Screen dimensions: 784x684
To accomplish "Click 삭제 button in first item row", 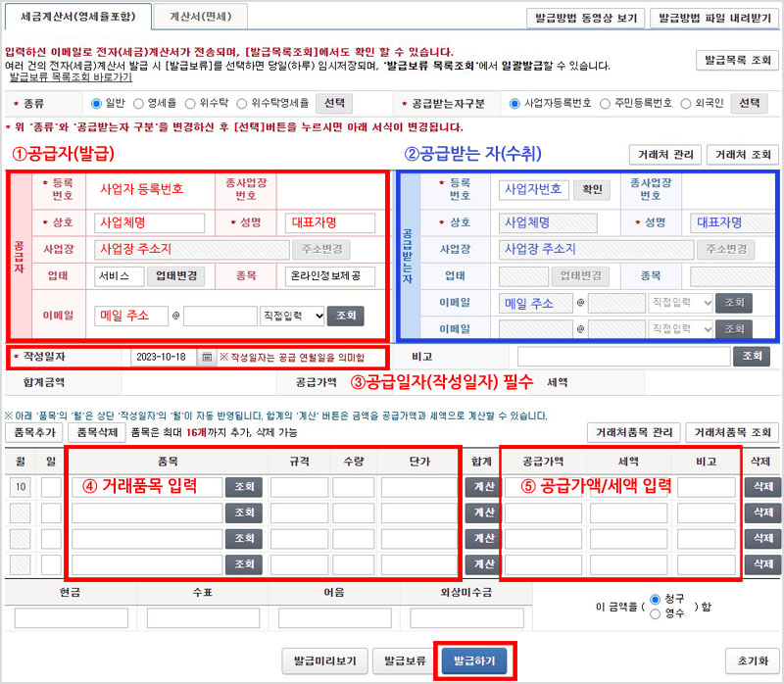I will (x=763, y=487).
